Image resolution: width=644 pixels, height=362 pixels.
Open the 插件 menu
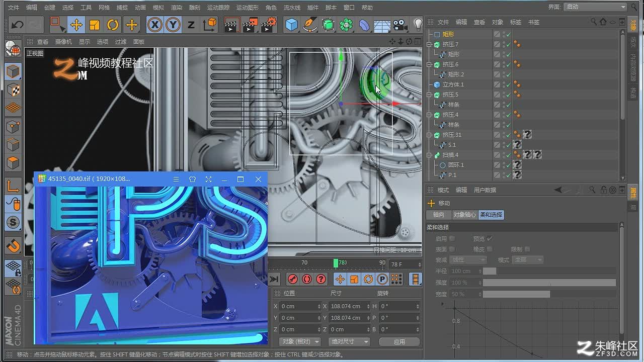click(x=312, y=8)
